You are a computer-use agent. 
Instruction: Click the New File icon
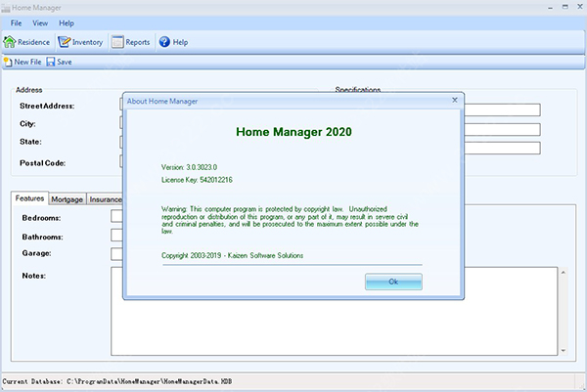coord(8,63)
